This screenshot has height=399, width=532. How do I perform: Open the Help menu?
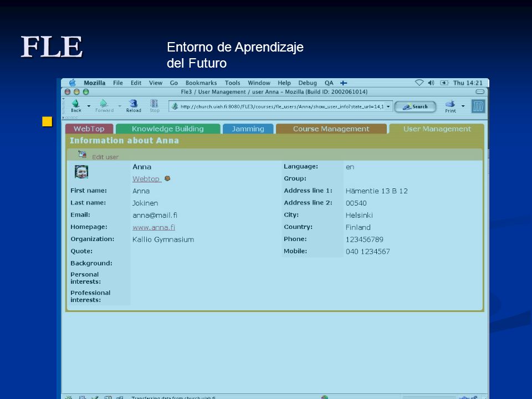pos(284,83)
